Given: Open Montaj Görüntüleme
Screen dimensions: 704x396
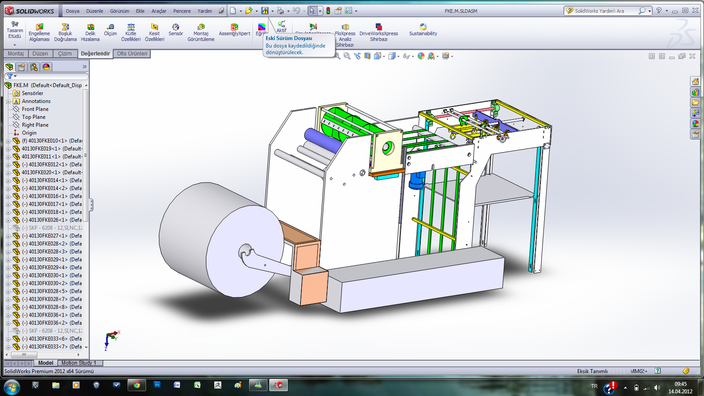Looking at the screenshot, I should pyautogui.click(x=201, y=33).
